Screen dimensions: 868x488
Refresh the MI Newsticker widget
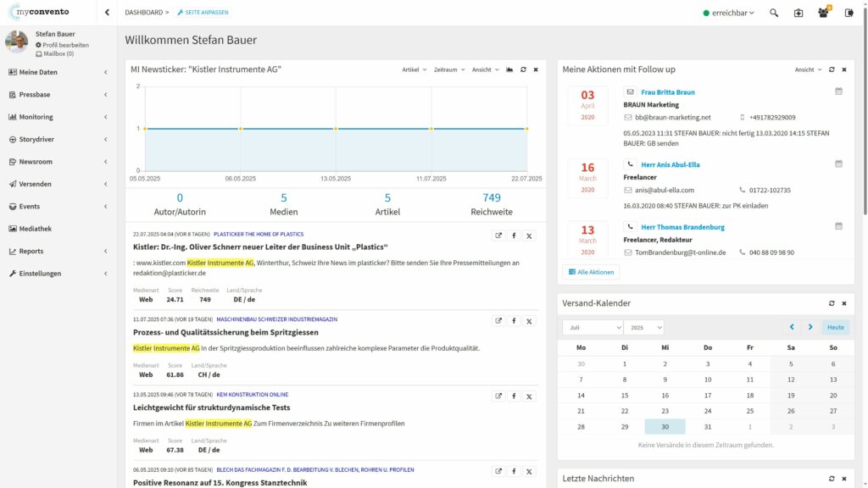523,69
